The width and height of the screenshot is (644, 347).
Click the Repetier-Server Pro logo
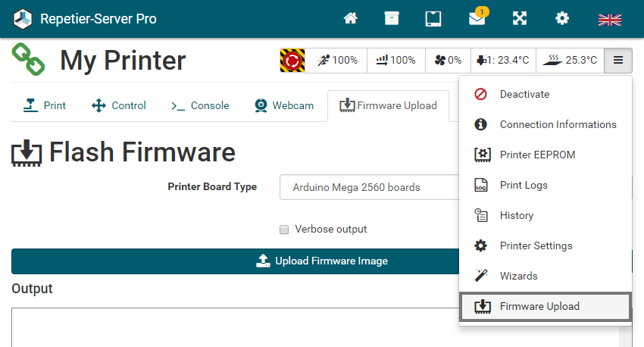23,19
